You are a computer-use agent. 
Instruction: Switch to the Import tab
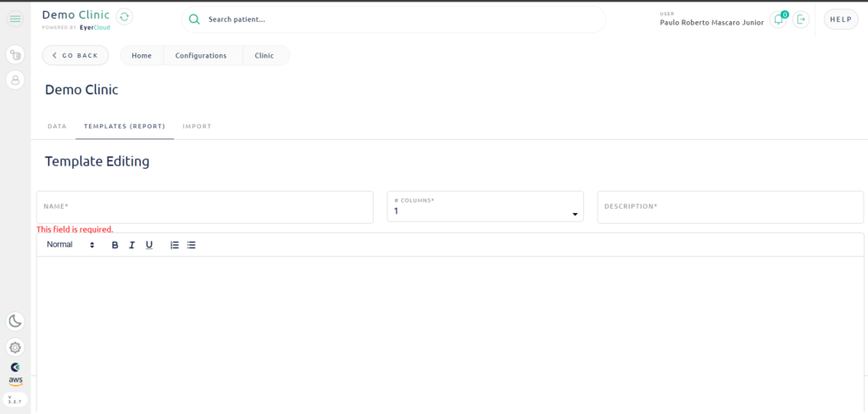197,126
